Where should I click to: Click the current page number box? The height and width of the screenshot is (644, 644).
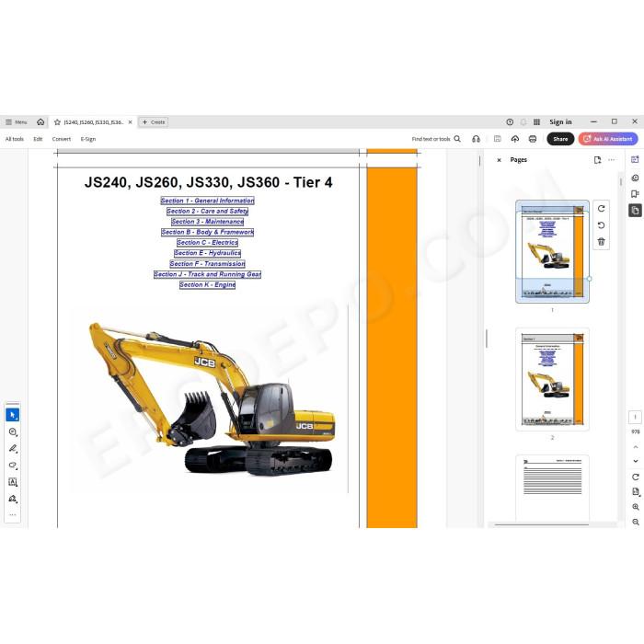pos(636,418)
